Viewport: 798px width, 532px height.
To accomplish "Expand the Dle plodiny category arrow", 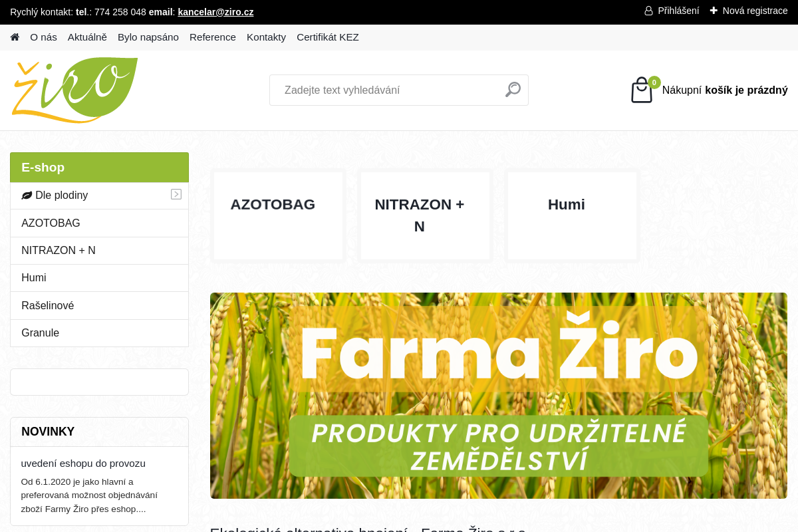I will click(176, 194).
